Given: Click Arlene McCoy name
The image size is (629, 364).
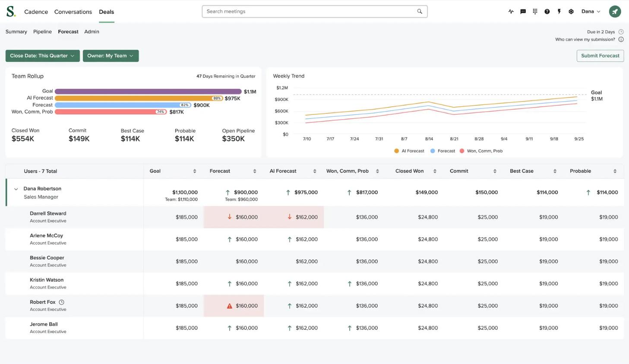Looking at the screenshot, I should [46, 236].
